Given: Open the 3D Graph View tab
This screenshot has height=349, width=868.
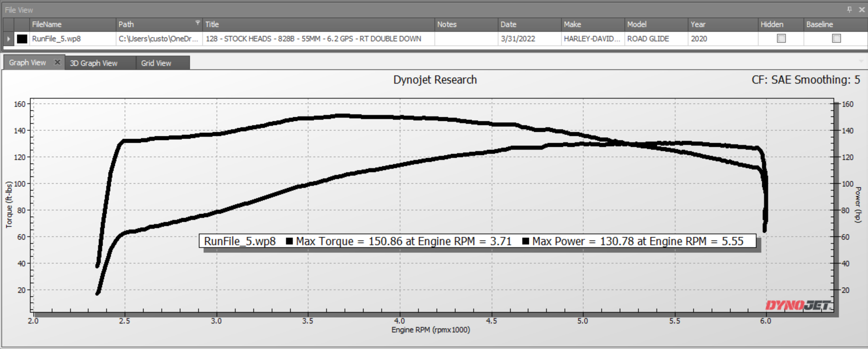Looking at the screenshot, I should click(94, 63).
